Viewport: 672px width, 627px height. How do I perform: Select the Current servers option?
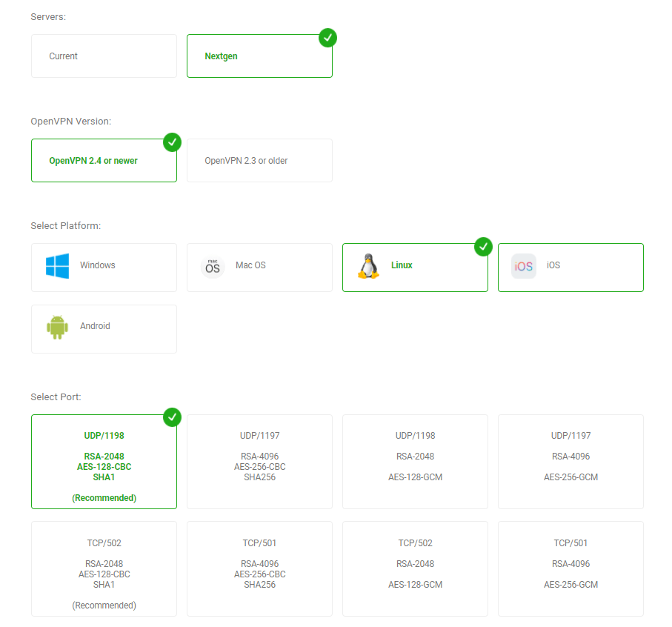(104, 56)
